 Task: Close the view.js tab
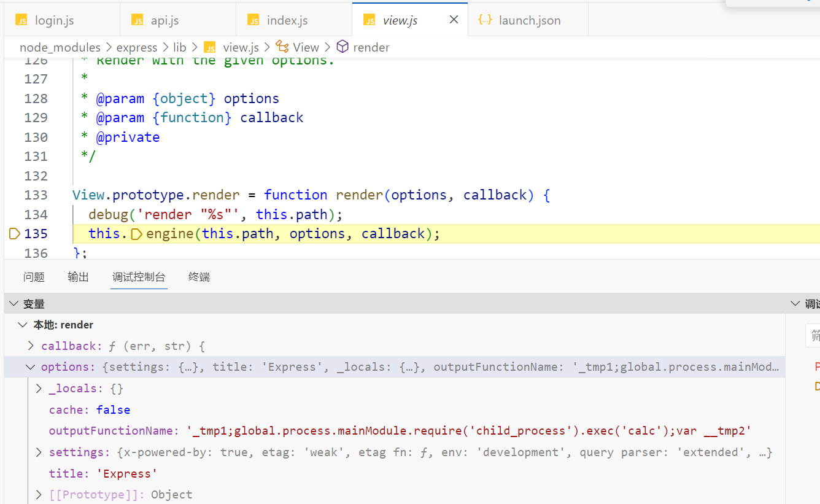click(454, 20)
